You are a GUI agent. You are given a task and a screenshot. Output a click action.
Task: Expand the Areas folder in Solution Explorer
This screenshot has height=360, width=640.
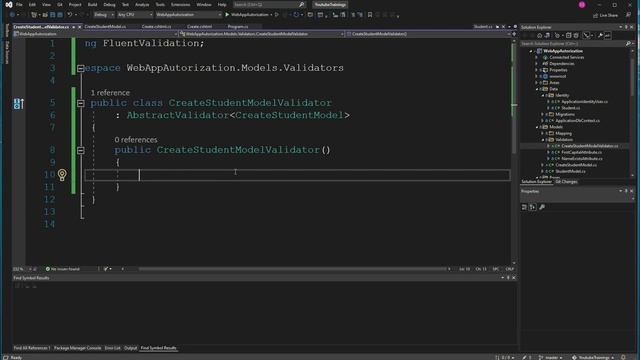[537, 82]
